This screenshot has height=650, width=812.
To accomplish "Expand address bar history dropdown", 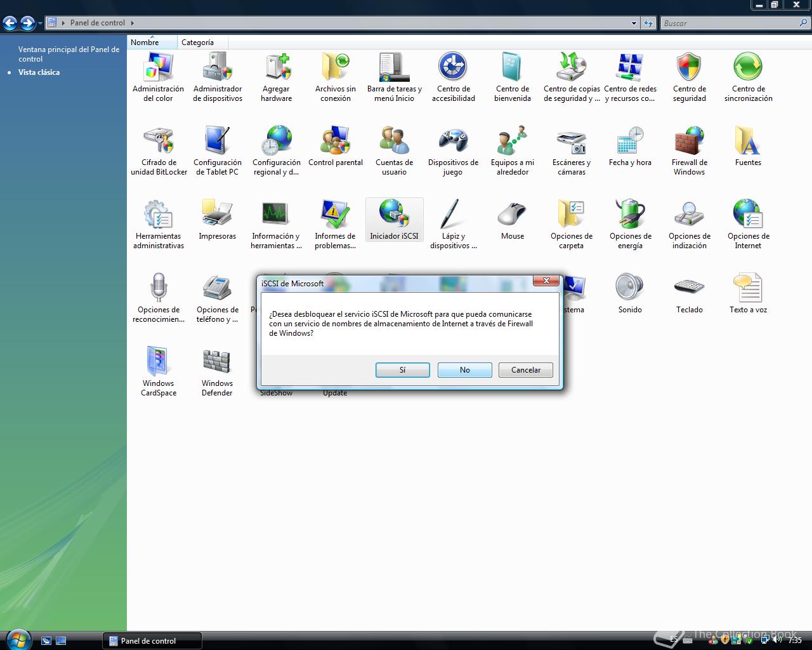I will (634, 23).
